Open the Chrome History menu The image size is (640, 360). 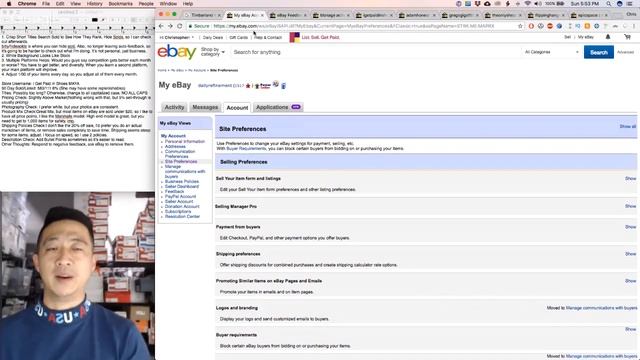click(x=94, y=4)
